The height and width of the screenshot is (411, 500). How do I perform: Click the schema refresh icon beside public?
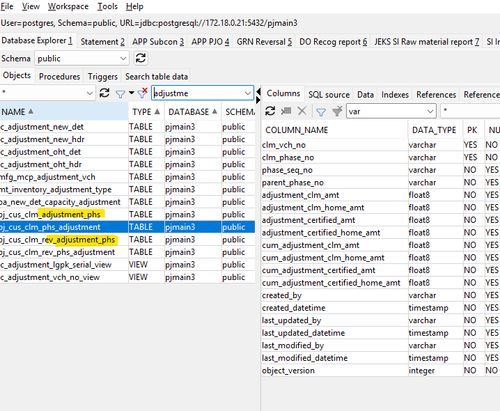[x=141, y=58]
